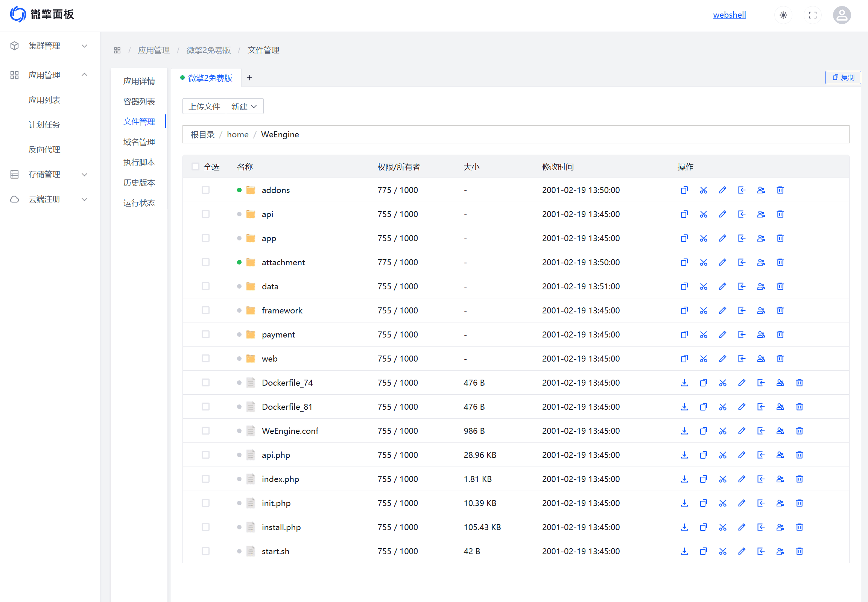
Task: Enter fullscreen via top bar icon
Action: (813, 15)
